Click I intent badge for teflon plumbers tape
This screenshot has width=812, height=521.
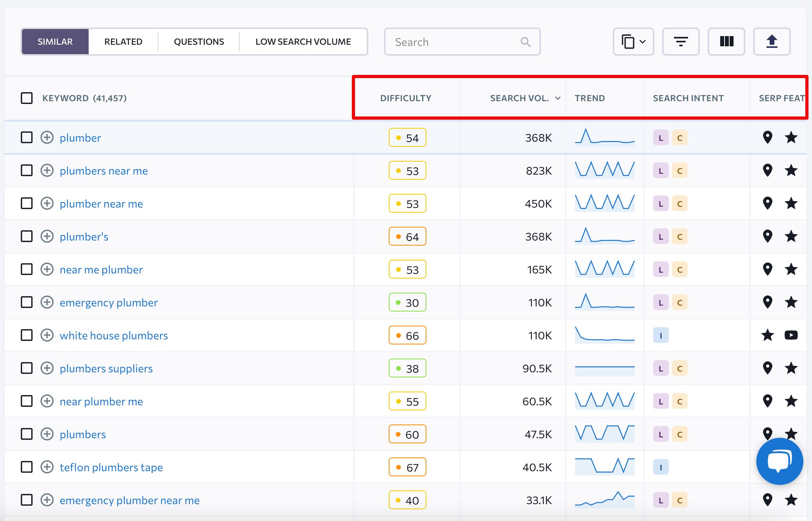click(x=661, y=467)
